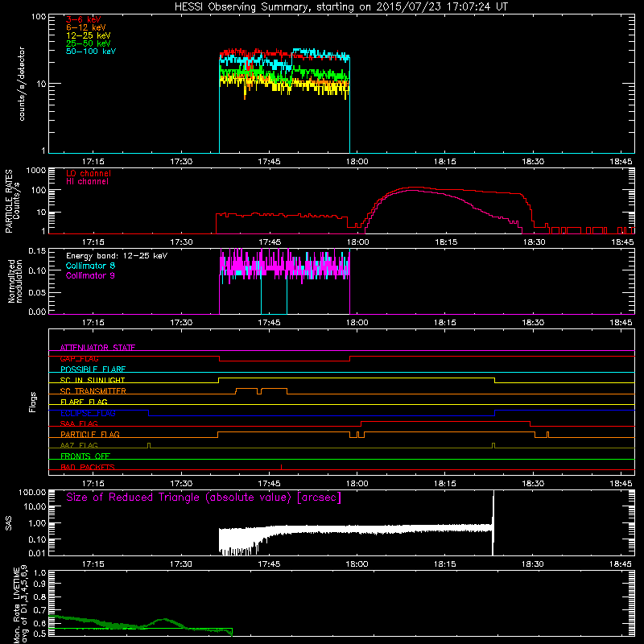Pick the cyan 50-100 keV legend label
This screenshot has width=644, height=644.
point(91,52)
